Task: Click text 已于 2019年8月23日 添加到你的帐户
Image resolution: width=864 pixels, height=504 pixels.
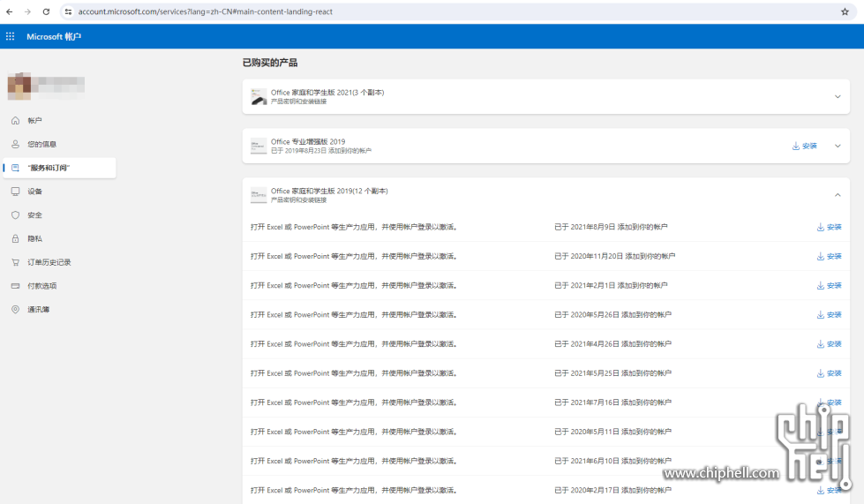Action: 321,150
